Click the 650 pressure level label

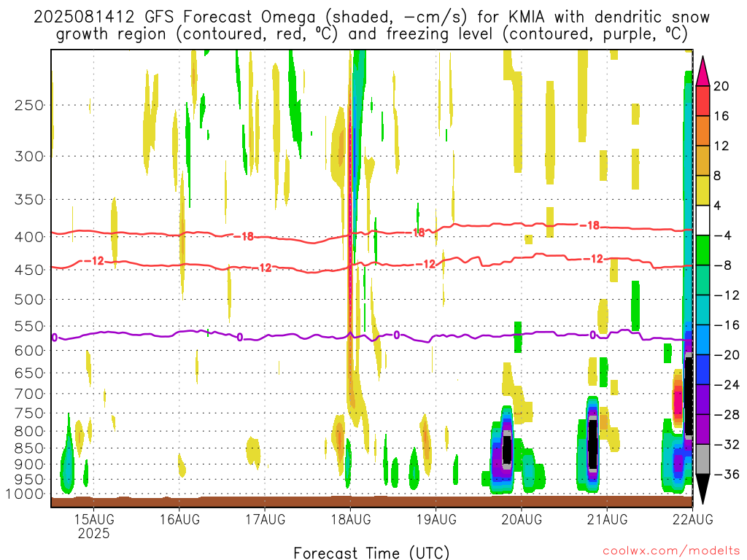29,373
